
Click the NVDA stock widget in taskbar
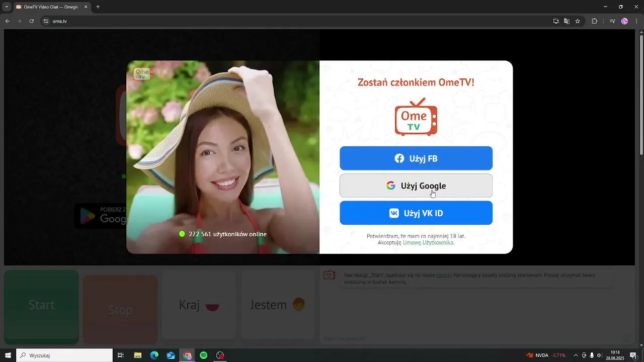(546, 355)
